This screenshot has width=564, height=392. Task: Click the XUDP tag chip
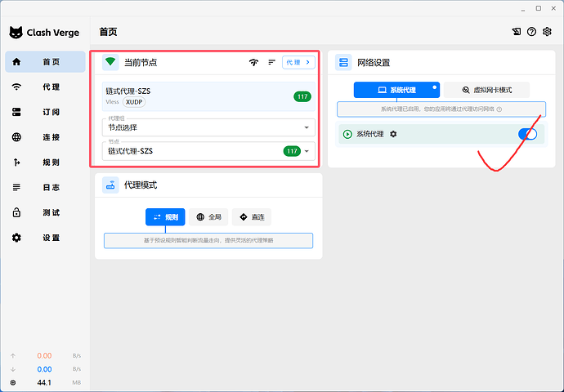(134, 102)
